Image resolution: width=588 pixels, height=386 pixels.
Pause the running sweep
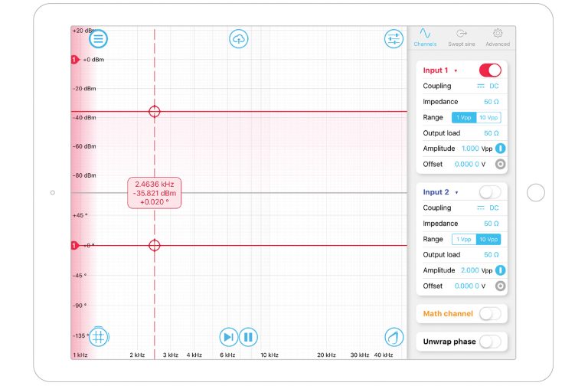click(x=248, y=336)
